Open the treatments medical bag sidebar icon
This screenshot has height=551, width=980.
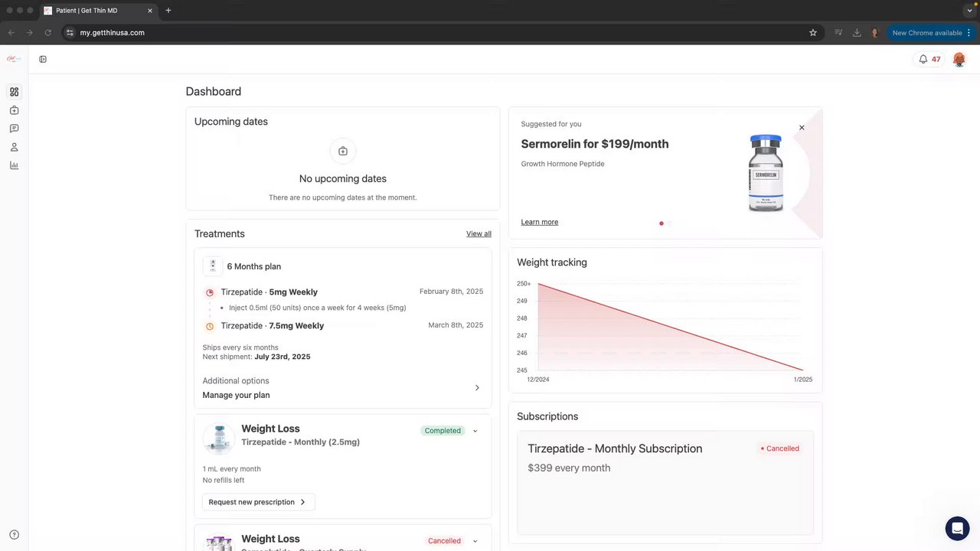(14, 110)
